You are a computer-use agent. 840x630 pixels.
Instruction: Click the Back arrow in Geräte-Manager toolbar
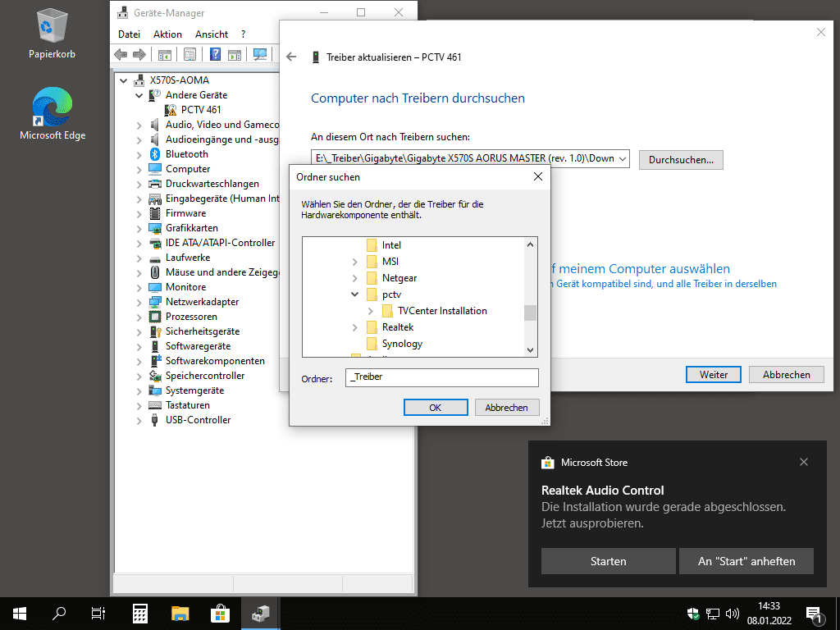point(121,54)
